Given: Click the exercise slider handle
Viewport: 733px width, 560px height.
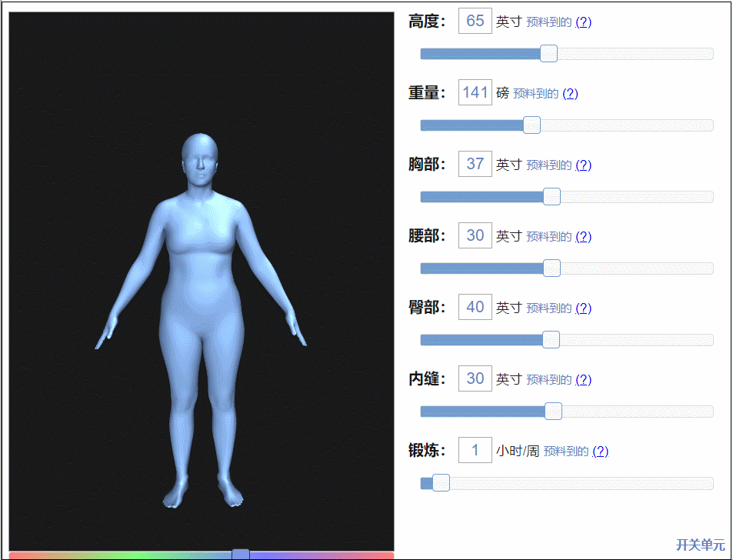Looking at the screenshot, I should [440, 482].
